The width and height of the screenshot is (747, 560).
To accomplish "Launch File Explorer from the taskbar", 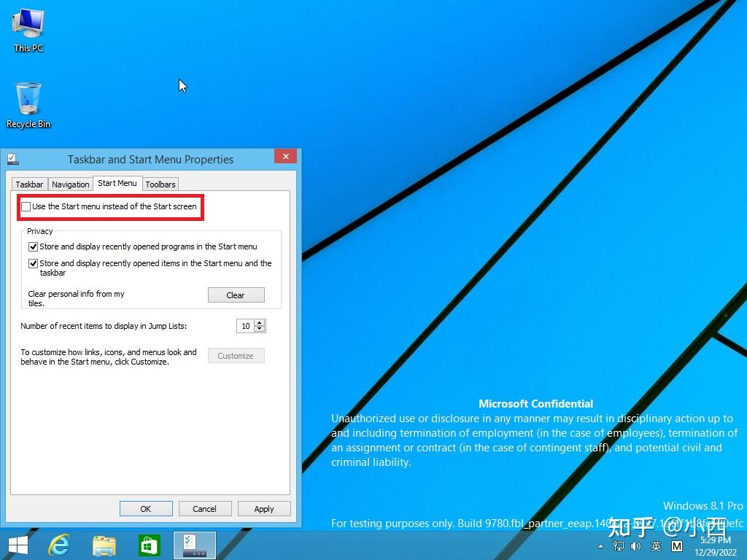I will point(104,545).
